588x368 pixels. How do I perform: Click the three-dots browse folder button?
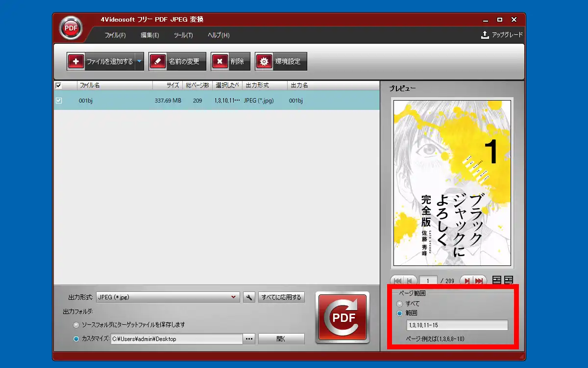tap(249, 339)
